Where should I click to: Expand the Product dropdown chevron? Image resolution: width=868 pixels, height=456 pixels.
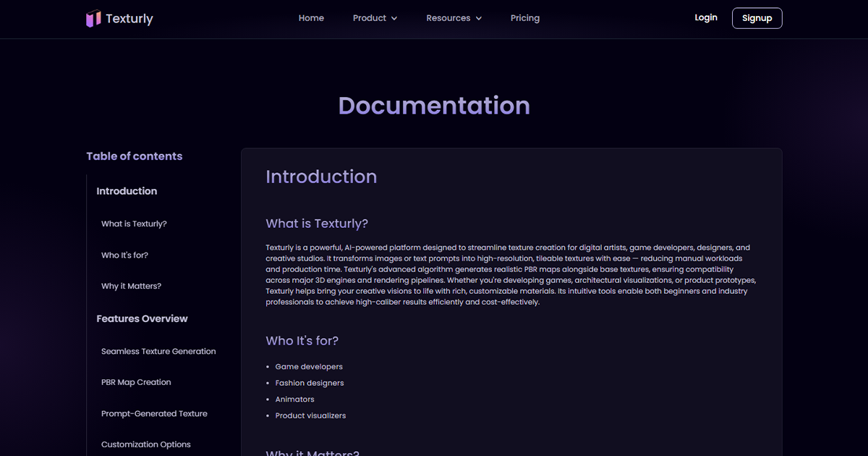(x=394, y=19)
